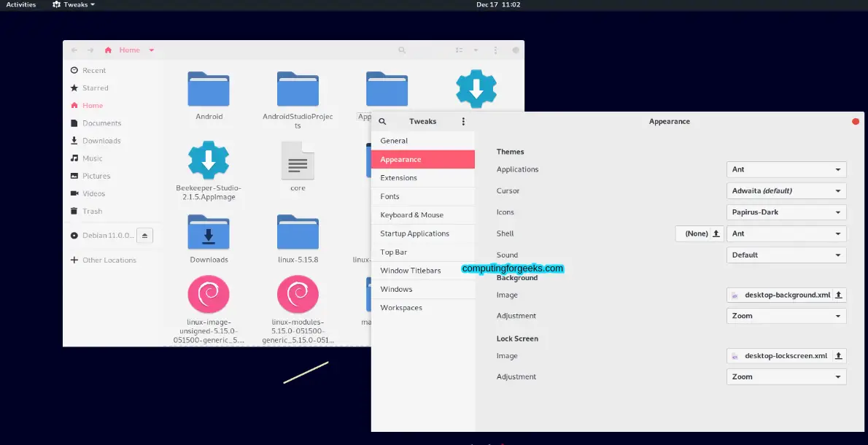Open Trash from the file manager sidebar
This screenshot has height=445, width=868.
coord(92,211)
